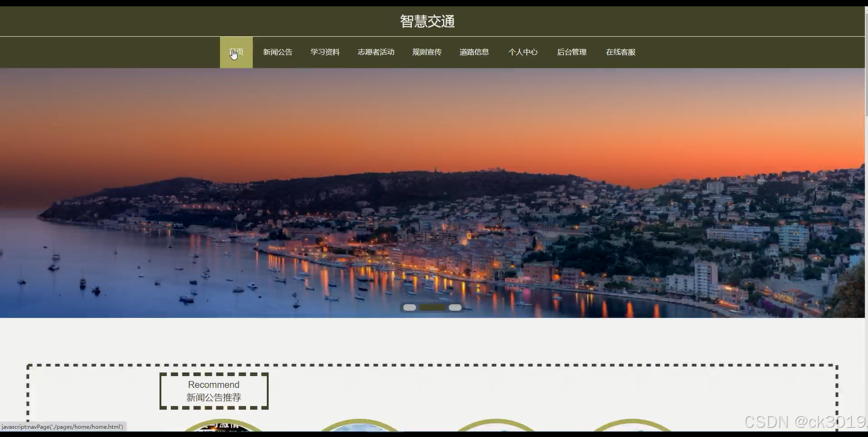Click the 道路信息 nav item
Viewport: 868px width, 437px height.
(x=474, y=52)
